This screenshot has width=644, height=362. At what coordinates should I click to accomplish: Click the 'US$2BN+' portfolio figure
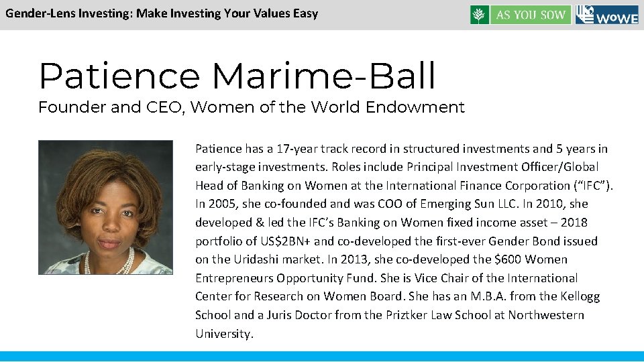coord(285,241)
